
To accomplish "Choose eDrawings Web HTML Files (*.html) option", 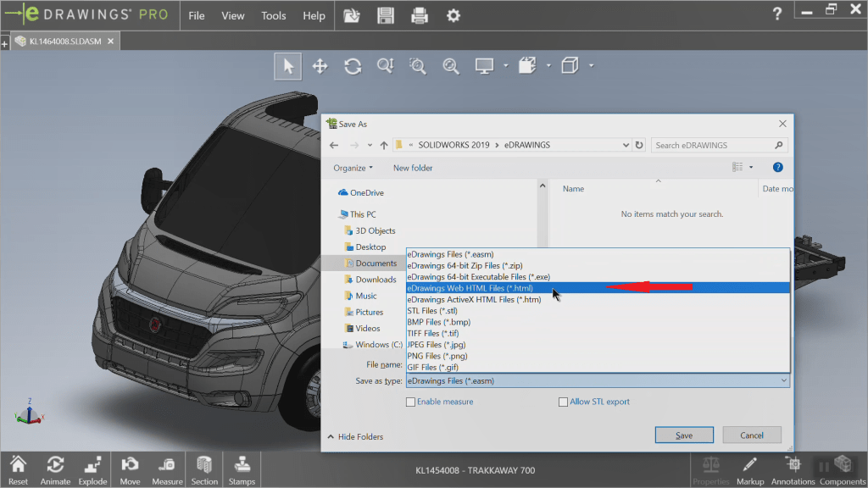I will click(470, 288).
